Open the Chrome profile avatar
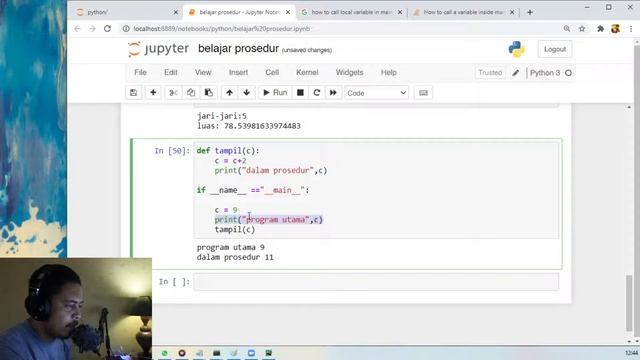The height and width of the screenshot is (360, 640). coord(616,29)
